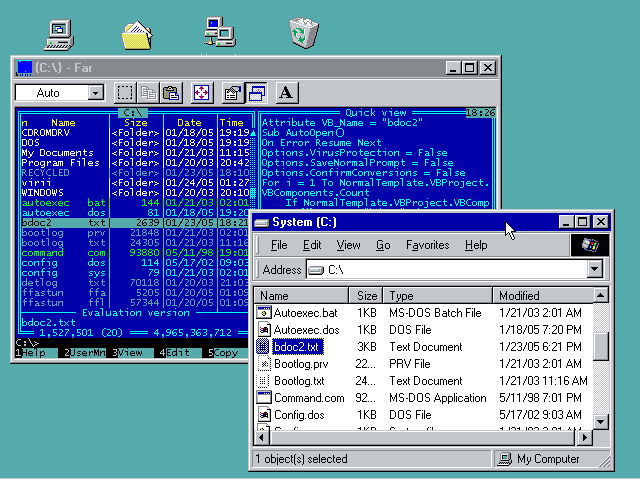Sort by the Type column header
The width and height of the screenshot is (640, 480).
tap(438, 296)
